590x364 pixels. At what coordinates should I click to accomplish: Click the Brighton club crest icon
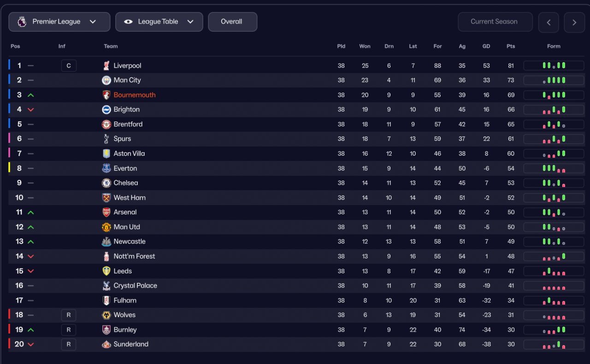coord(106,110)
